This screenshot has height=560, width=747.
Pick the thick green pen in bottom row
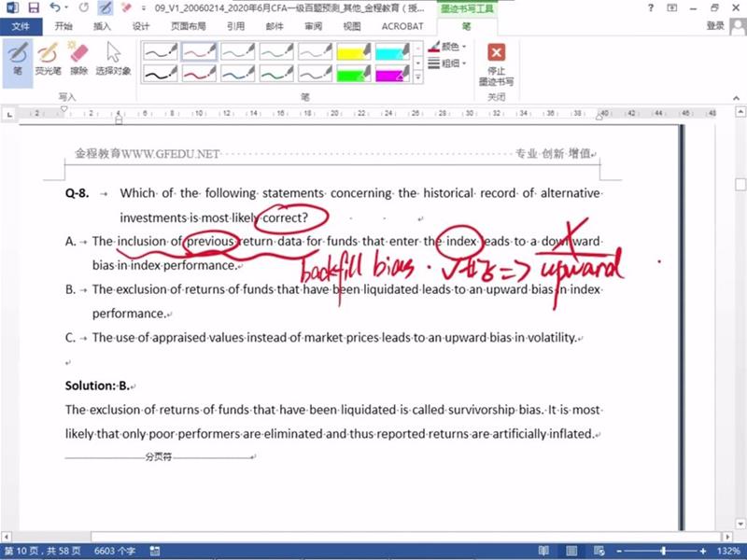tap(276, 74)
